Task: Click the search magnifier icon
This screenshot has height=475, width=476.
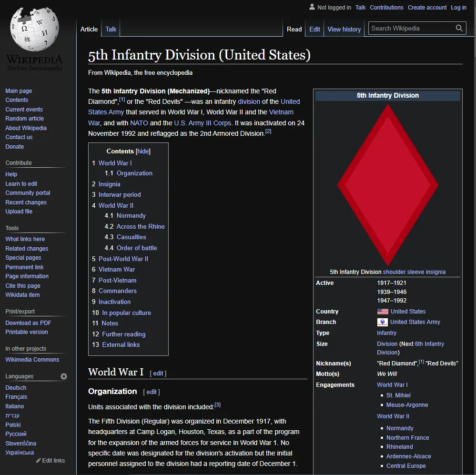Action: [459, 28]
